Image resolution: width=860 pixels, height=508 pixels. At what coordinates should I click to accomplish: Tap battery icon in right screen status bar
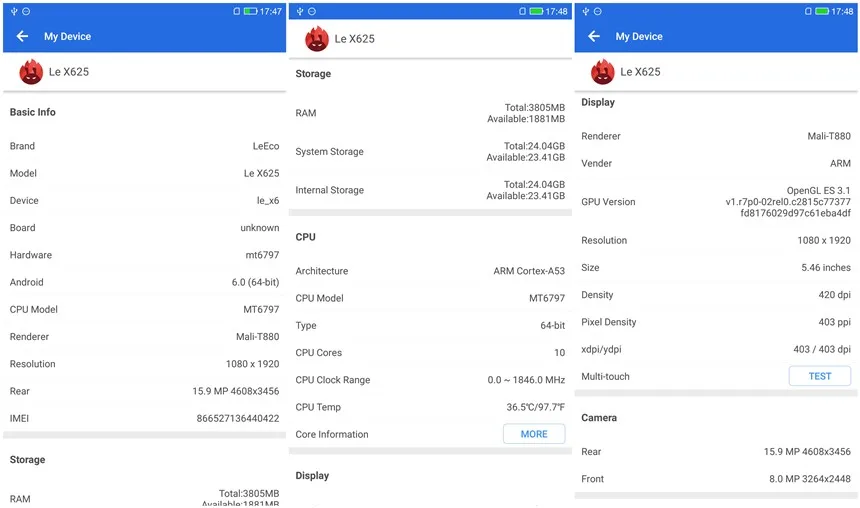tap(822, 11)
